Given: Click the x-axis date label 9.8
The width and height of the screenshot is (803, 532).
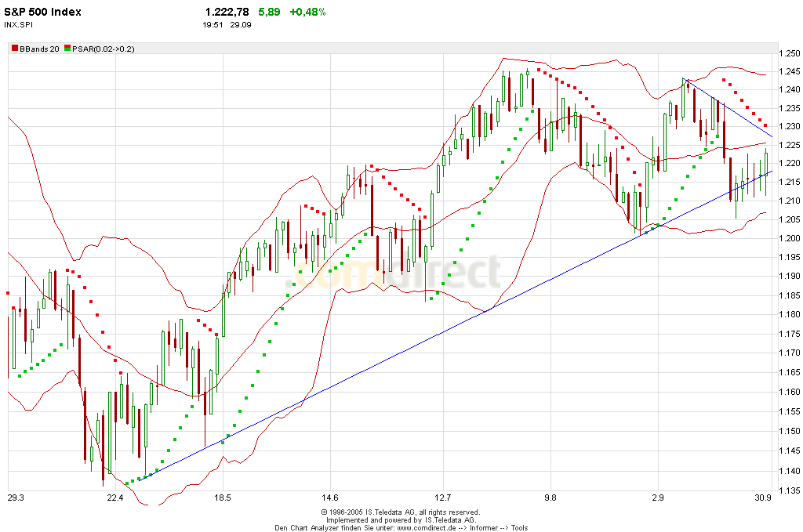Looking at the screenshot, I should [x=551, y=498].
